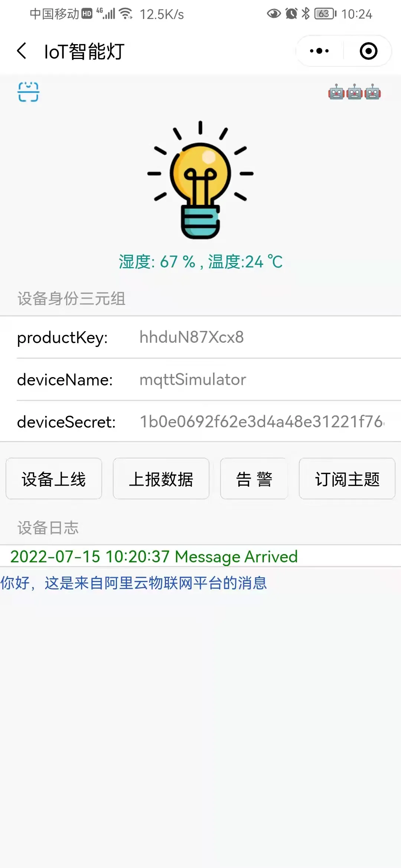Image resolution: width=401 pixels, height=868 pixels.
Task: Tap the mini program close circle icon
Action: click(369, 51)
